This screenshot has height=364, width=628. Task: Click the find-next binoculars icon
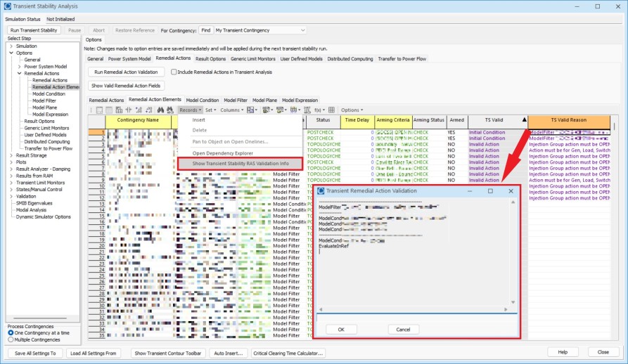[x=169, y=110]
